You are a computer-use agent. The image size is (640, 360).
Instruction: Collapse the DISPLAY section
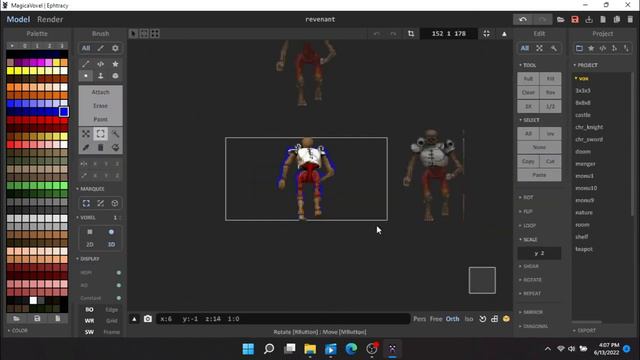tap(88, 259)
